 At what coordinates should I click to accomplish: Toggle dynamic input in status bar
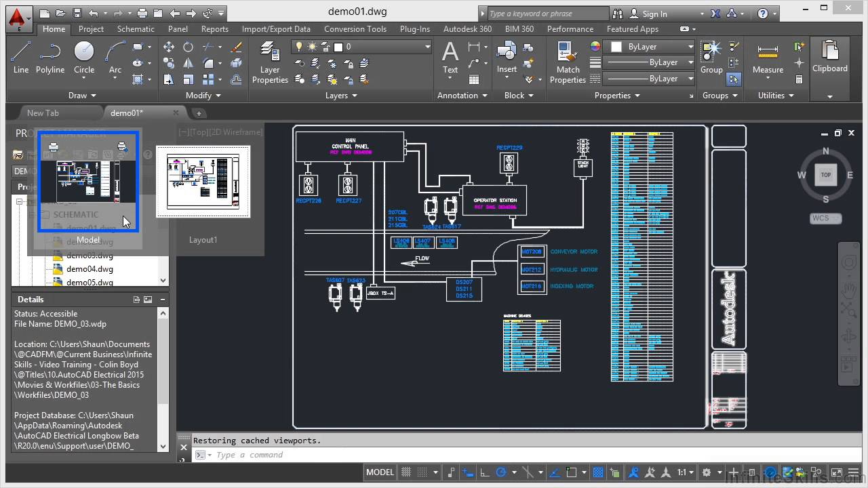(x=468, y=472)
